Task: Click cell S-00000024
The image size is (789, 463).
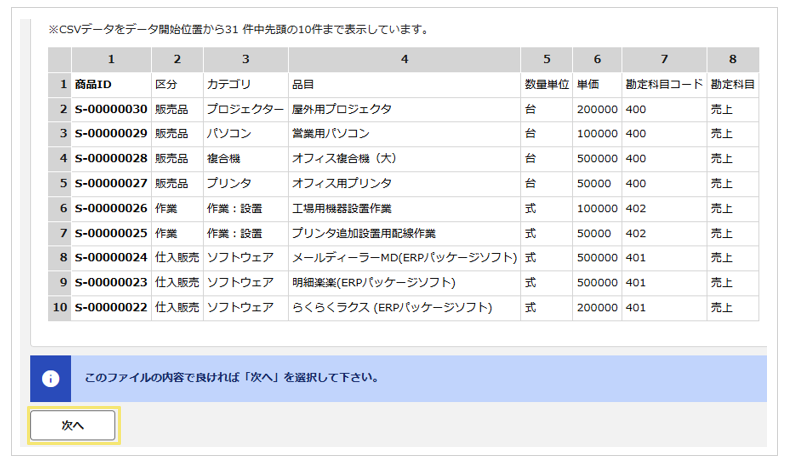Action: 111,258
